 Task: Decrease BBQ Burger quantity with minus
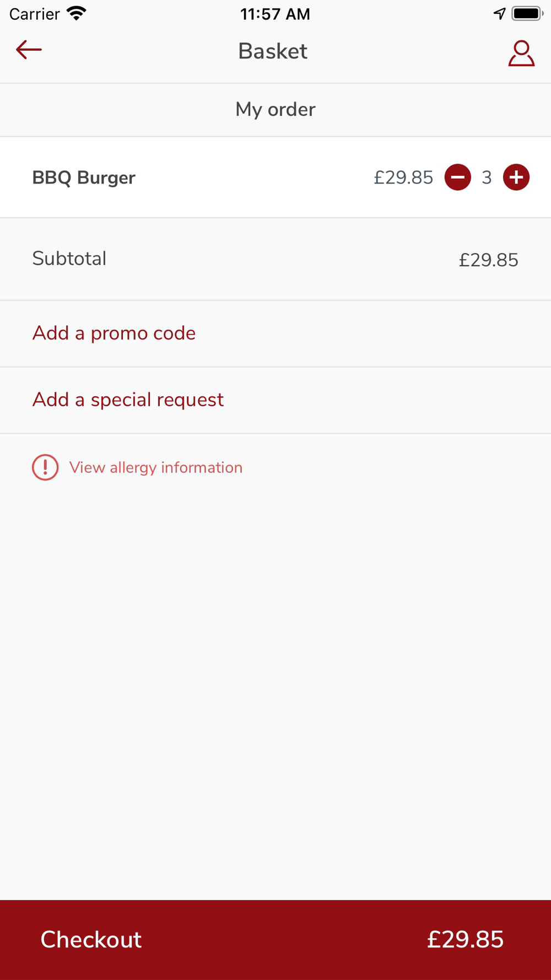click(458, 177)
